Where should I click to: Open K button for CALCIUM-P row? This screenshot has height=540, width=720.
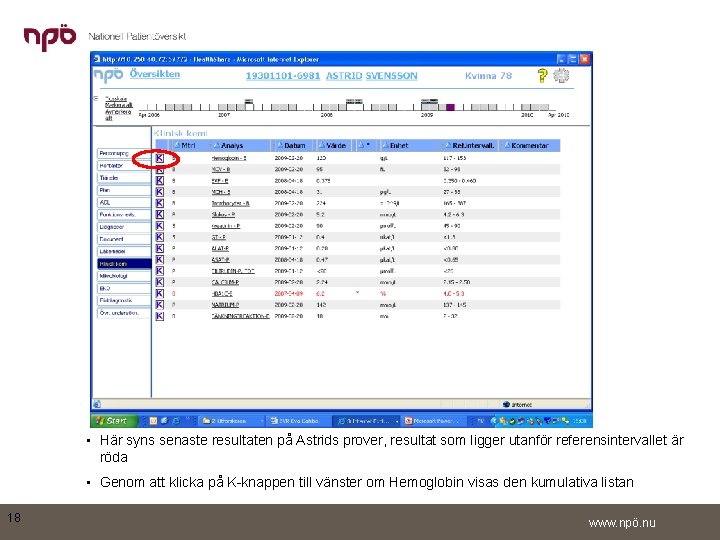(x=159, y=282)
